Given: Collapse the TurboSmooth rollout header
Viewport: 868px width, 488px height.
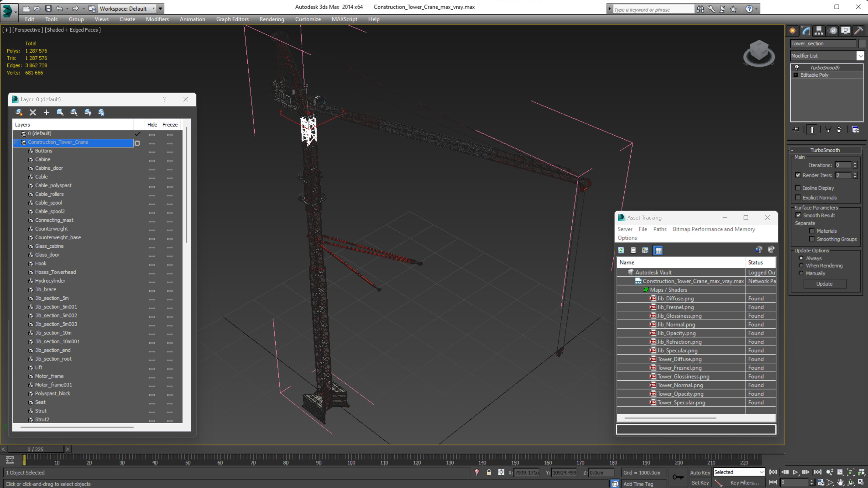Looking at the screenshot, I should tap(825, 150).
